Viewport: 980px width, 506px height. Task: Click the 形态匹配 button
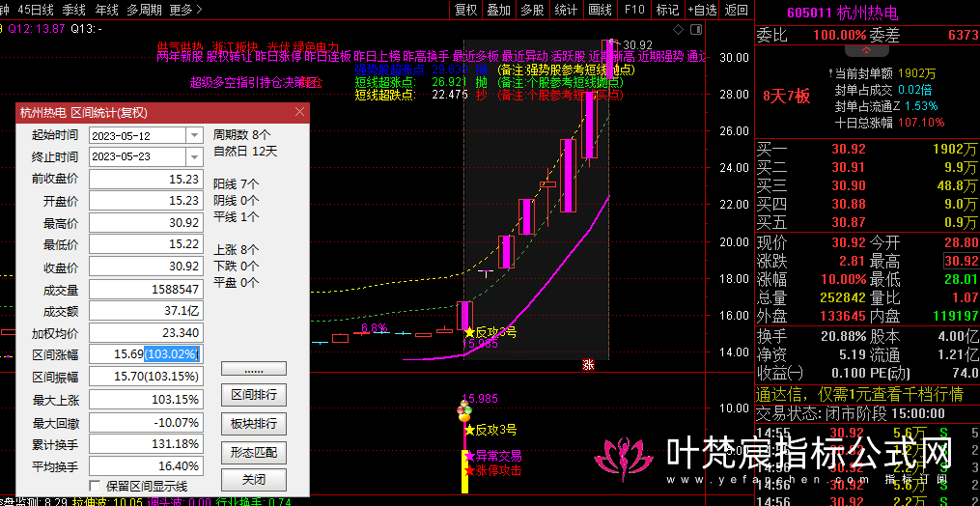click(x=254, y=452)
